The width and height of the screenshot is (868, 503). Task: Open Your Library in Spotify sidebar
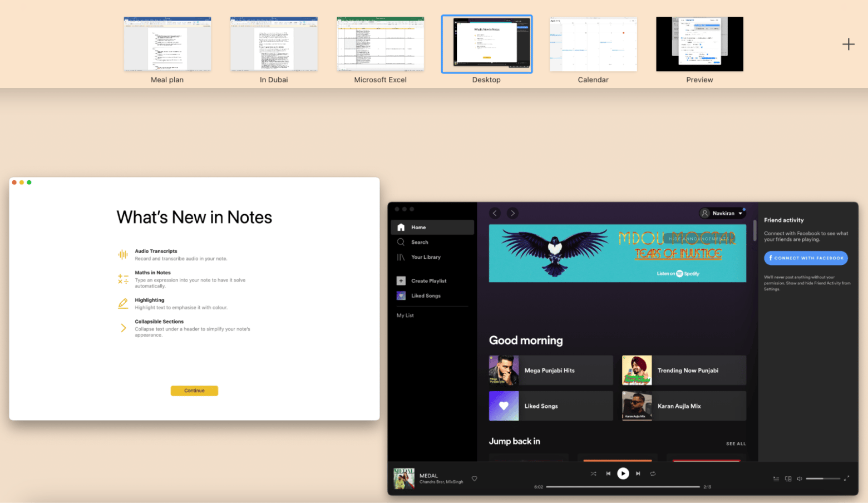426,257
